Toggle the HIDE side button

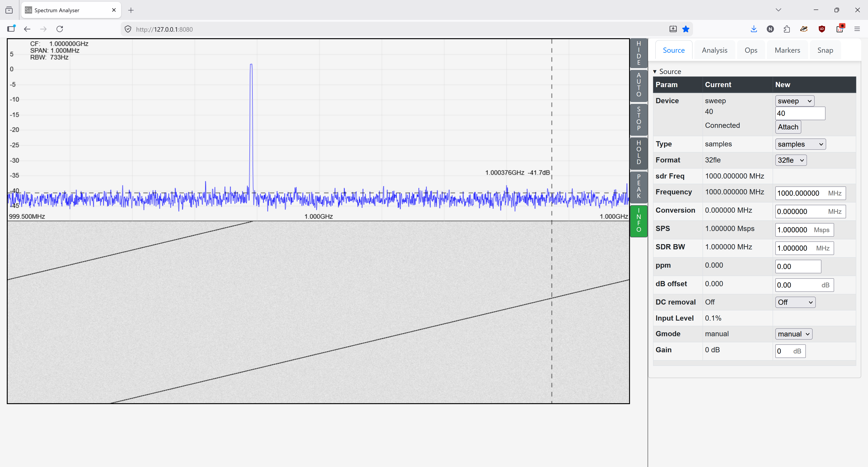pos(639,53)
